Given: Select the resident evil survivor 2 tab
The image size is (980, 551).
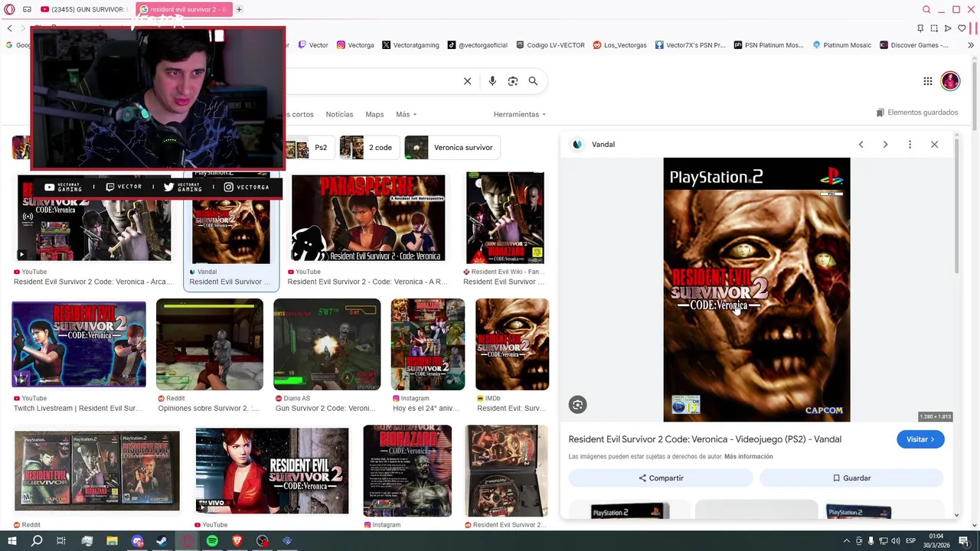Looking at the screenshot, I should [182, 9].
